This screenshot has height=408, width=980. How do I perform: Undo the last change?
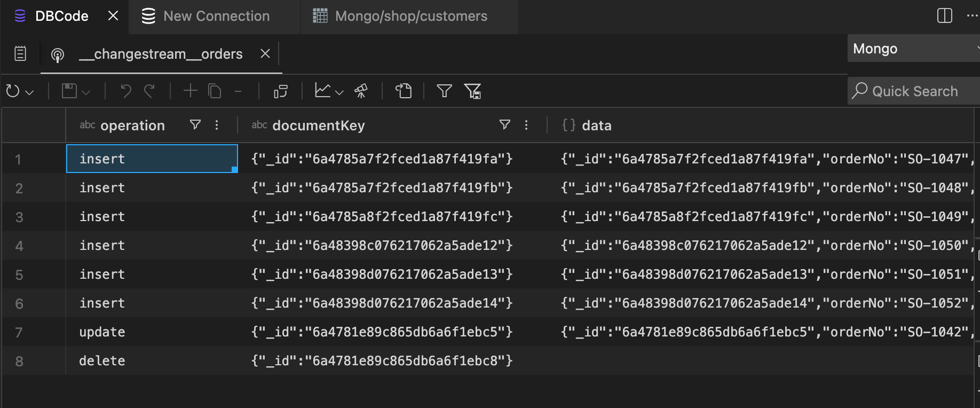click(126, 91)
